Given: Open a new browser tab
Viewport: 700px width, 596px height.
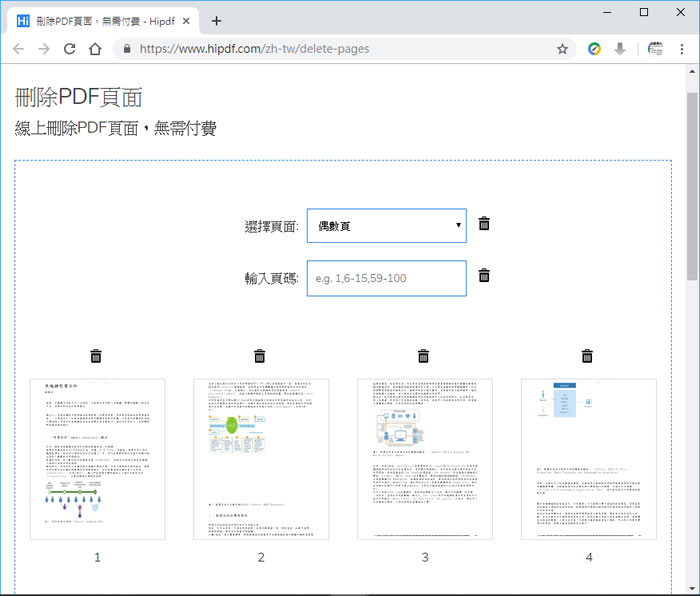Looking at the screenshot, I should [217, 21].
